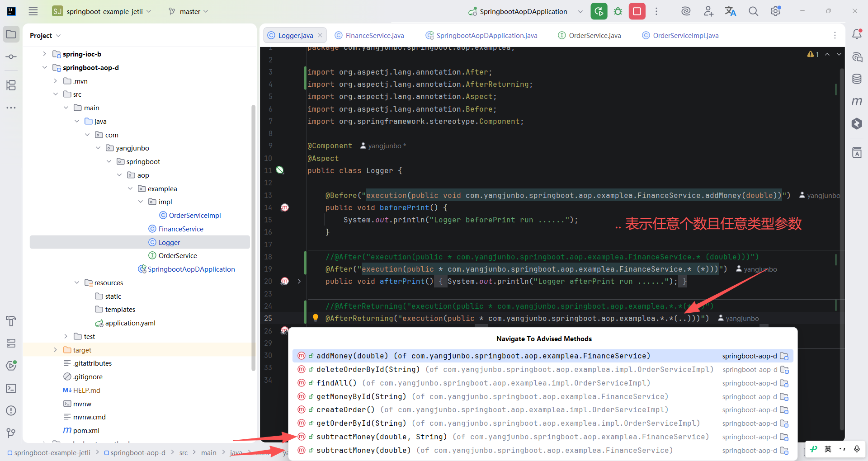The width and height of the screenshot is (868, 461).
Task: Expand folded afterPrint method on line 20
Action: 299,281
